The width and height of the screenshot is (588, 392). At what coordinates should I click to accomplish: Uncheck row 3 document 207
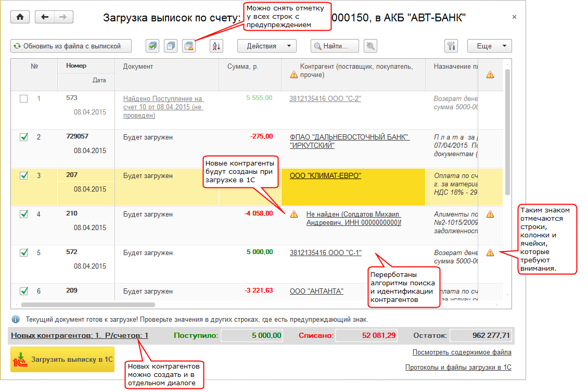coord(23,175)
